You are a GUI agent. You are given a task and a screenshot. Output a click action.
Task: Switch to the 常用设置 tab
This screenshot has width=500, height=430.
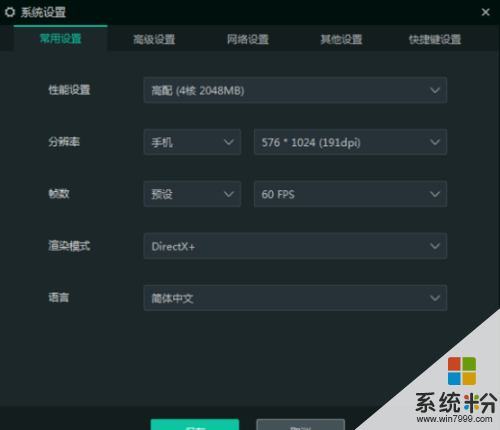tap(61, 39)
